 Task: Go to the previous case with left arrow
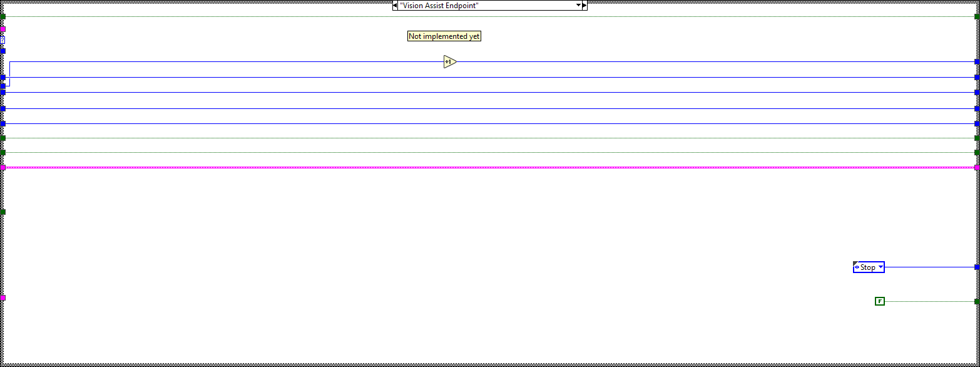[x=395, y=6]
